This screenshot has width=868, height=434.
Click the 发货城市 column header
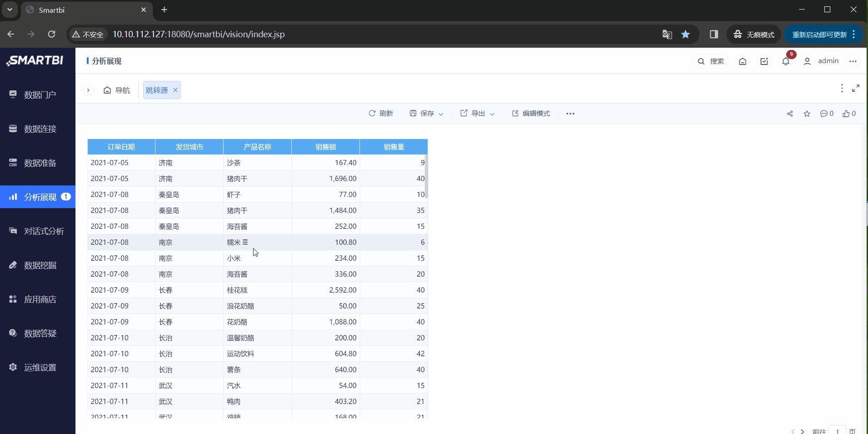[x=190, y=147]
